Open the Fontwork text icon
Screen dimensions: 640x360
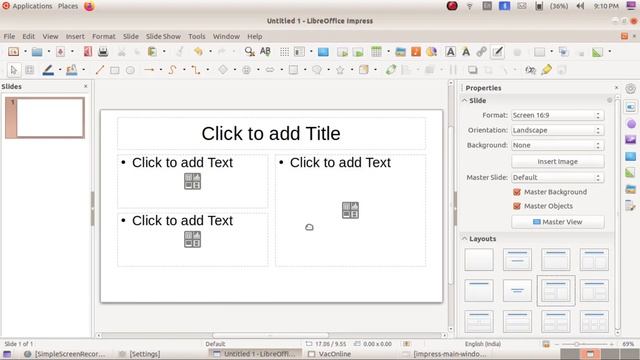[466, 52]
